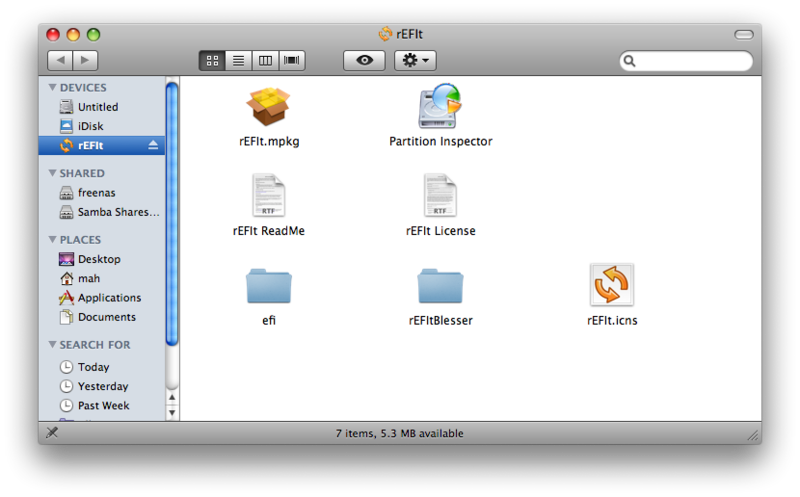This screenshot has width=800, height=497.
Task: Collapse the DEVICES sidebar section
Action: (52, 87)
